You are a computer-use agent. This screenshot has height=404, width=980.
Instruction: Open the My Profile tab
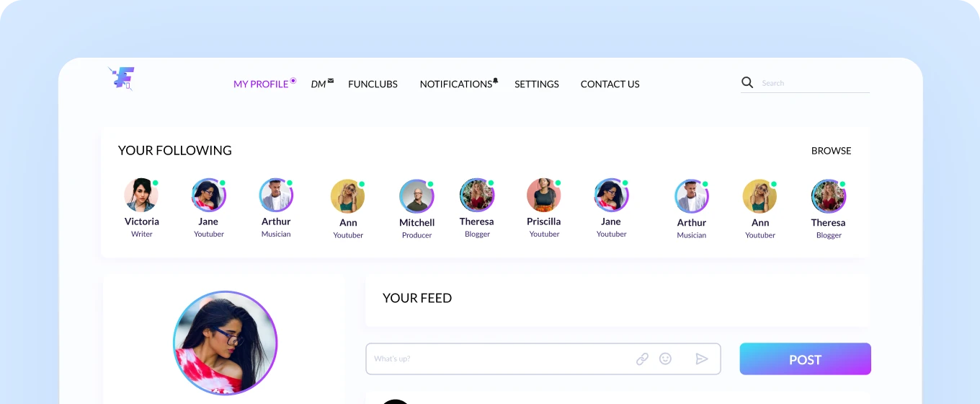click(x=261, y=84)
